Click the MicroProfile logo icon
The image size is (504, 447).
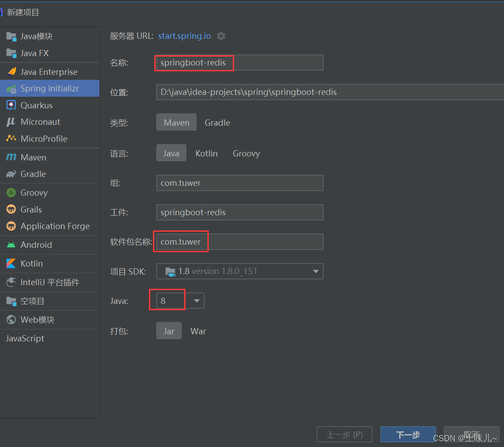click(11, 138)
